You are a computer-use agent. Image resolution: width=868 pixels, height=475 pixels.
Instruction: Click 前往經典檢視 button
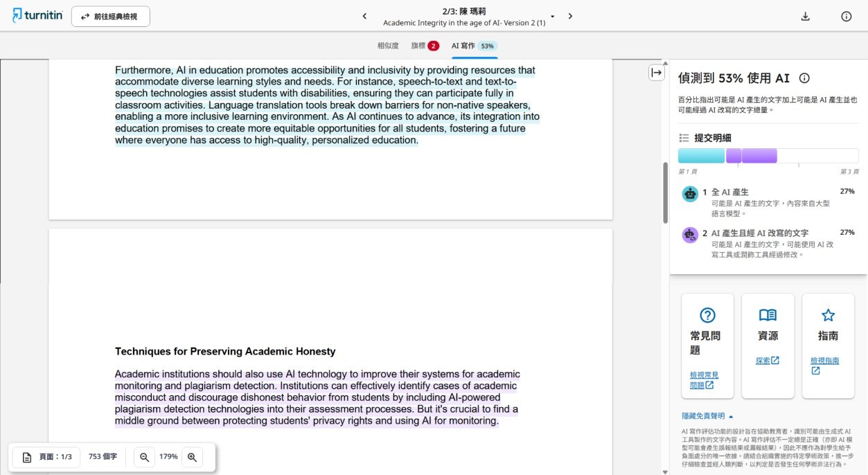[x=111, y=17]
